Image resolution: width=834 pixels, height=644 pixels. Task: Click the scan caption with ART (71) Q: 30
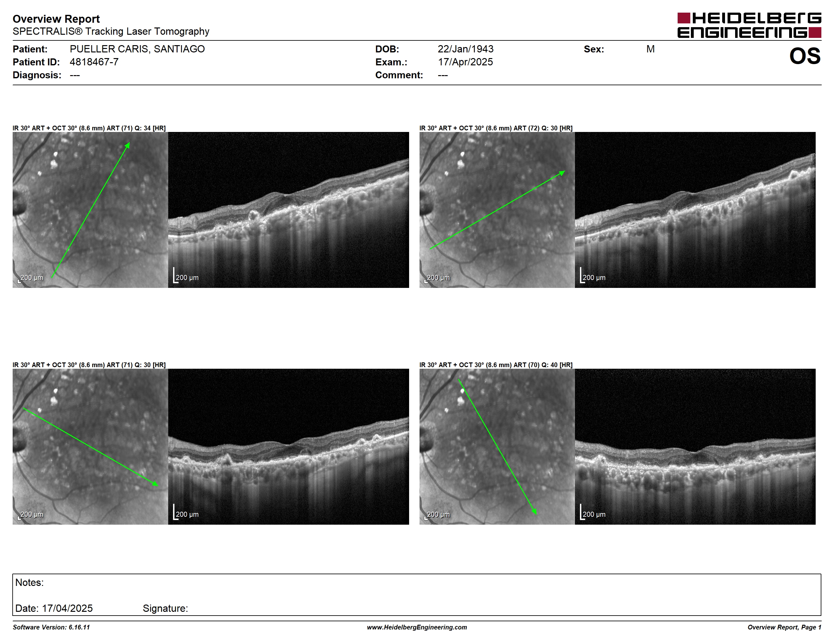click(x=89, y=365)
